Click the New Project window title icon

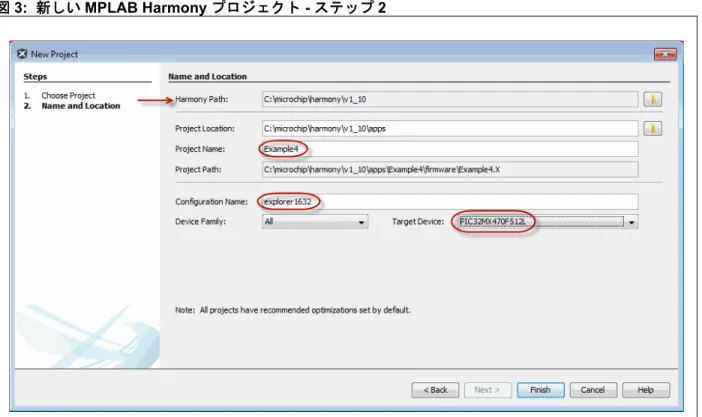pyautogui.click(x=22, y=54)
